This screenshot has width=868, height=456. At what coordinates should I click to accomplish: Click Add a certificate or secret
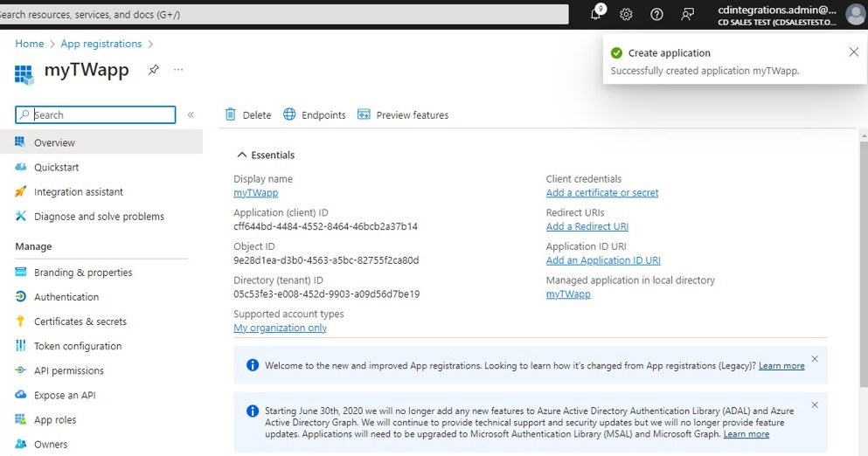tap(602, 193)
